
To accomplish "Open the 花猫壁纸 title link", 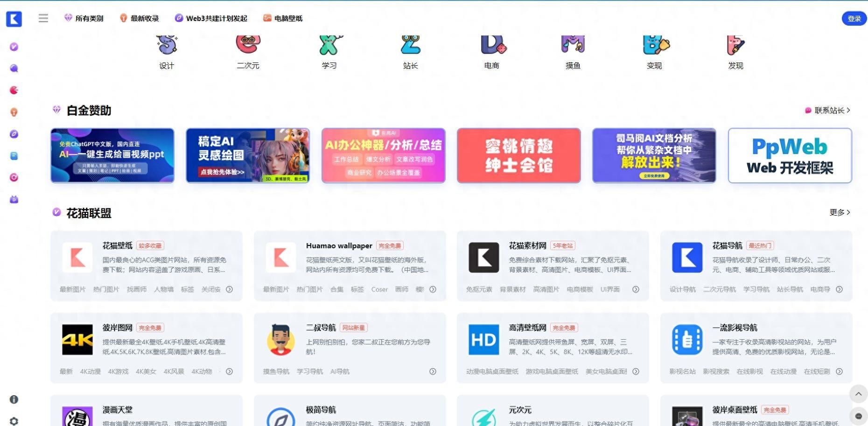I will pos(118,245).
